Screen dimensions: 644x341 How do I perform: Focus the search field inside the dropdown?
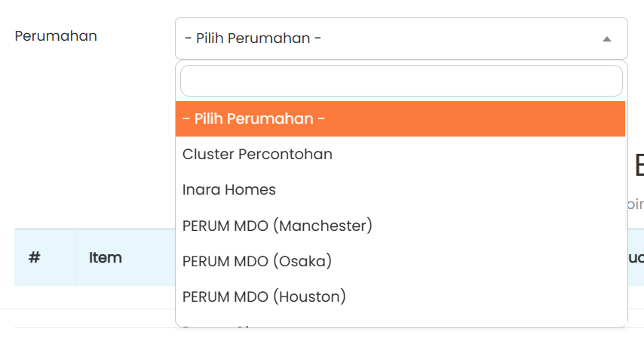point(401,81)
